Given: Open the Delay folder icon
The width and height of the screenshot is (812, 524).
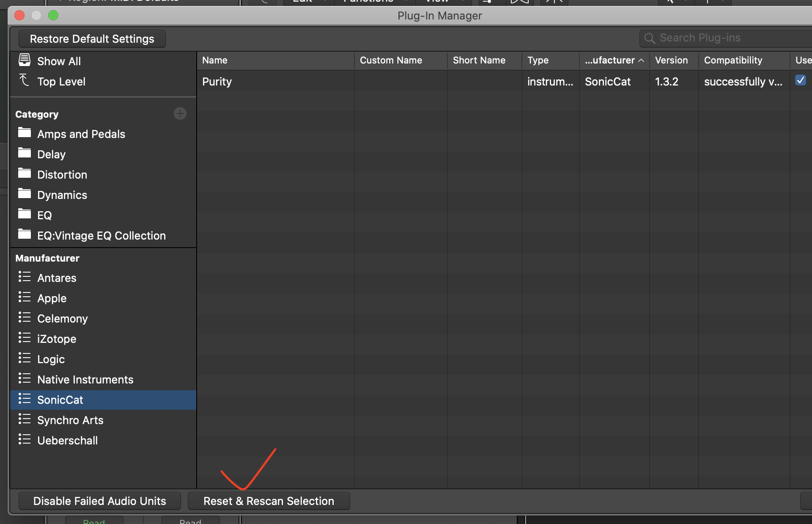Looking at the screenshot, I should [x=25, y=153].
